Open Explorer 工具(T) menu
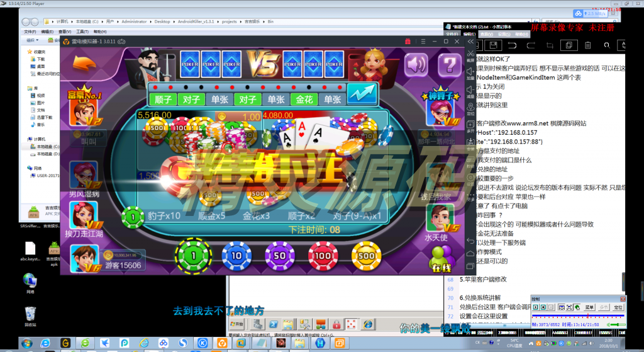This screenshot has width=644, height=352. [x=82, y=31]
